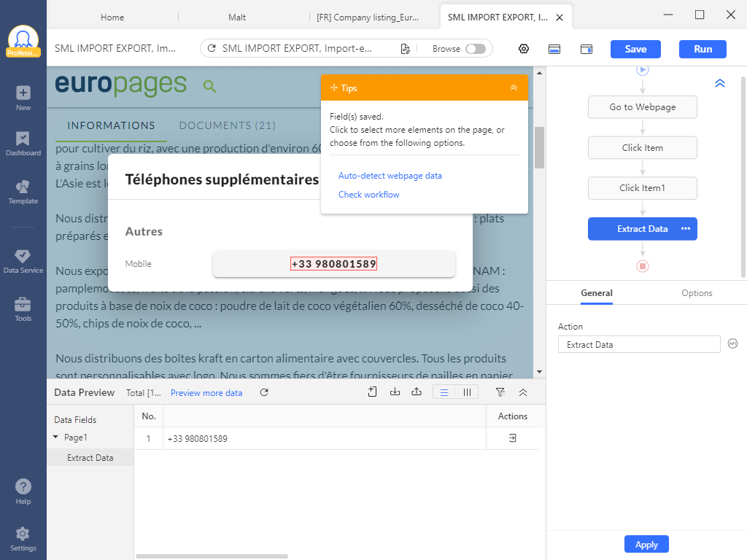Click the phone number +33 980801589 on page

point(333,264)
